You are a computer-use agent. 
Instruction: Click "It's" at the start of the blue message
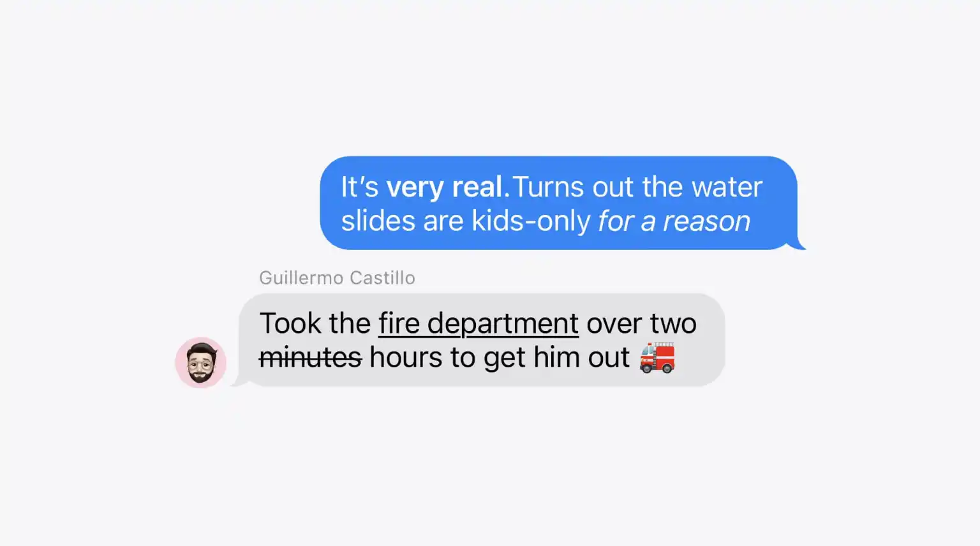pyautogui.click(x=360, y=188)
